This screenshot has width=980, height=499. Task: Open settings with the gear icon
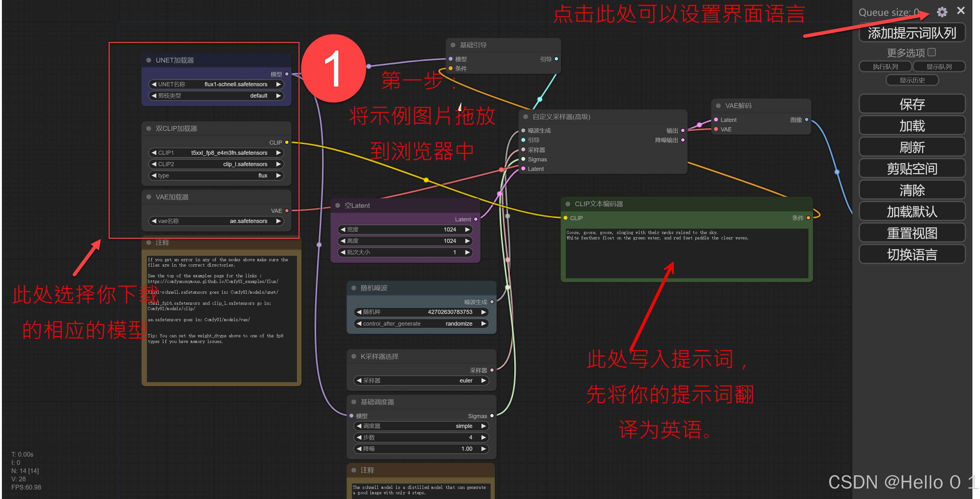coord(941,12)
